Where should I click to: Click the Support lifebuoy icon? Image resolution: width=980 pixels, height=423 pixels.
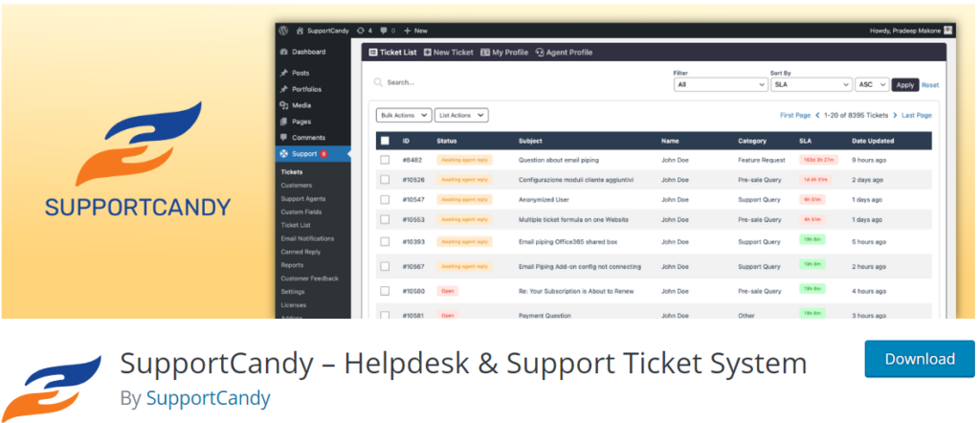pyautogui.click(x=284, y=154)
